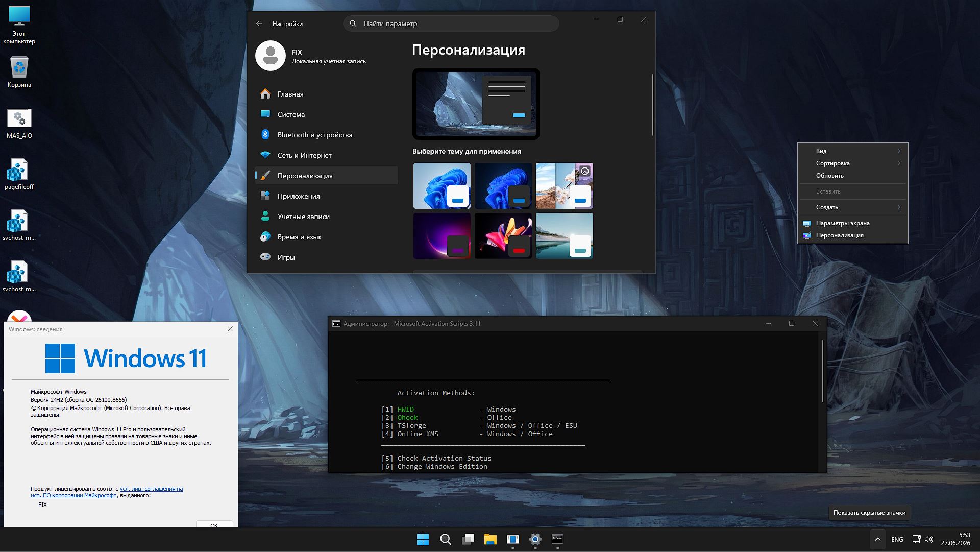Open Игры settings section
The image size is (980, 552).
327,257
